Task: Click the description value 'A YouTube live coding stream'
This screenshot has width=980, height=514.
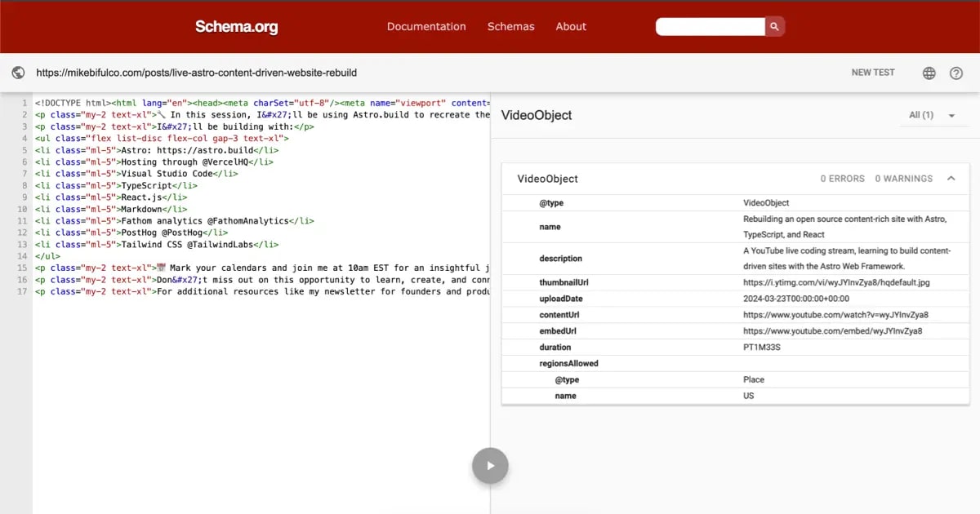Action: 847,259
